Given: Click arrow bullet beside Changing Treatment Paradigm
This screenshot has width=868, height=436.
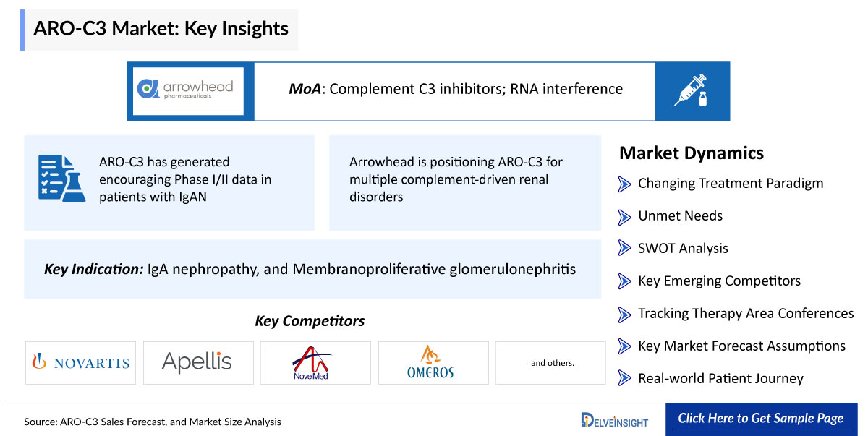Looking at the screenshot, I should (624, 184).
